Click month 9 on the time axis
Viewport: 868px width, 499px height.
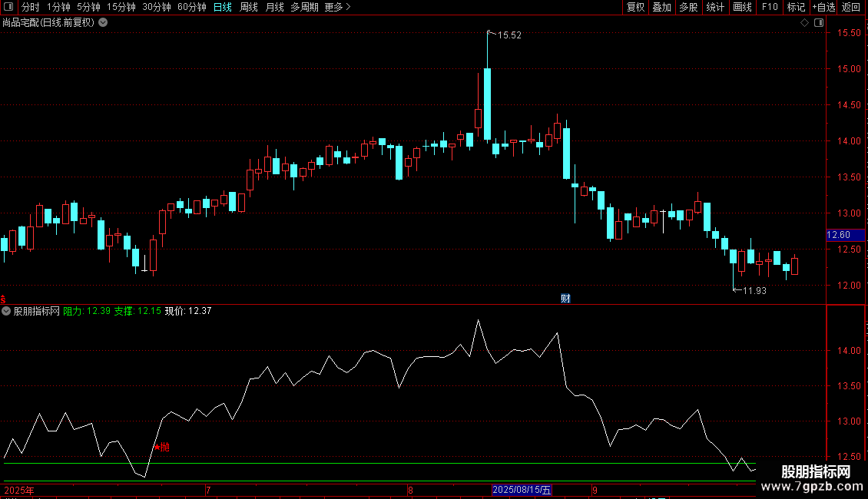click(595, 490)
